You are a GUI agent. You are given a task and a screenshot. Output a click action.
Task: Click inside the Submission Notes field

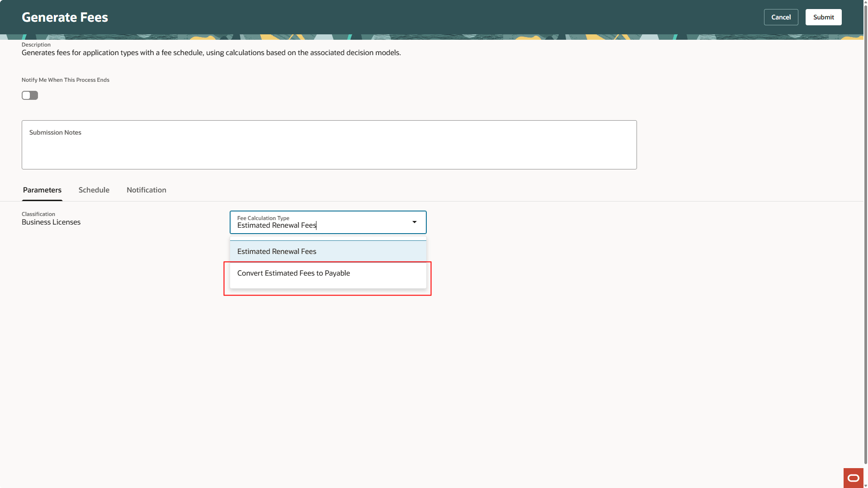tap(329, 145)
